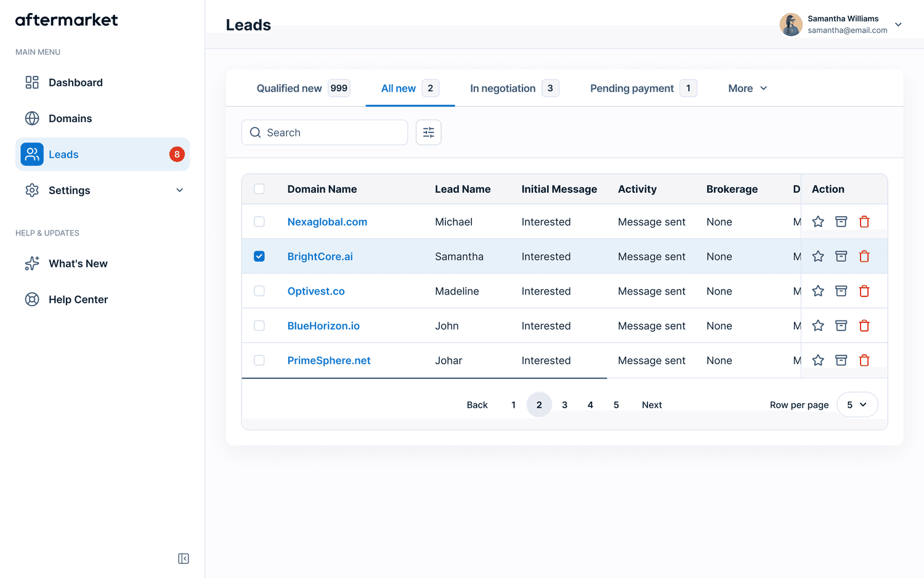This screenshot has width=924, height=578.
Task: Star the BlueHorizon.io lead
Action: pos(818,326)
